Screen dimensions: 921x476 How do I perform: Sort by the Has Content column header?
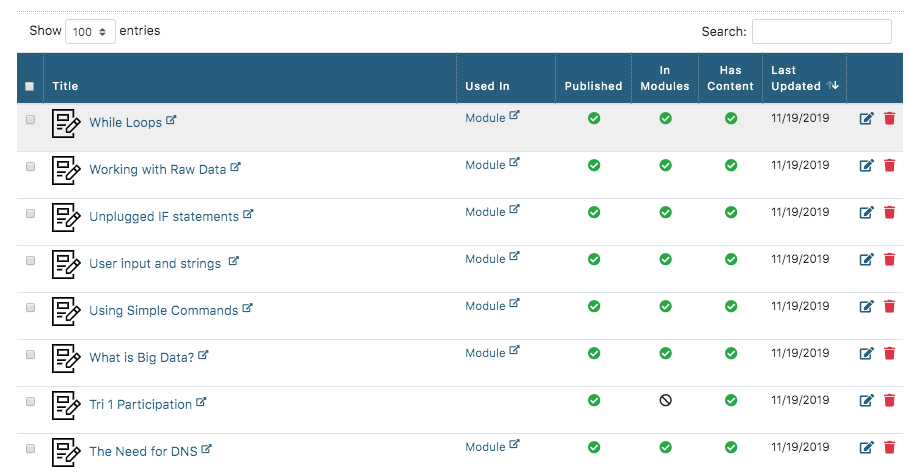[731, 78]
